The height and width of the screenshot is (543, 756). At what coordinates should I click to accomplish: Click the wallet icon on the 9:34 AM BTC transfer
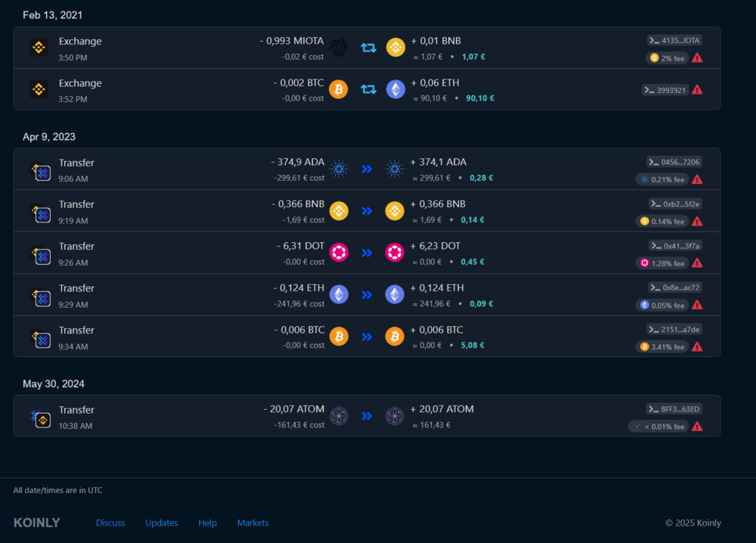[x=41, y=339]
